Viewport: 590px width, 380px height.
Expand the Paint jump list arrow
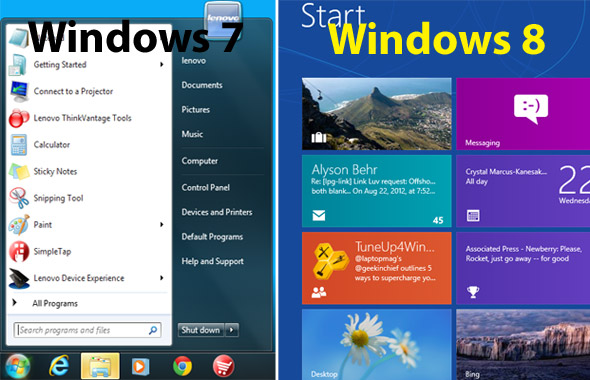(161, 225)
